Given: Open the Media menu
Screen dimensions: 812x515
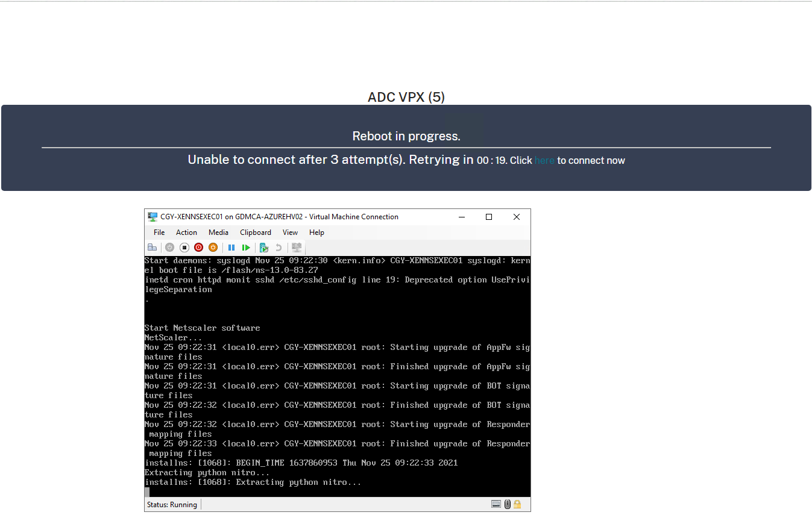Looking at the screenshot, I should pos(218,233).
